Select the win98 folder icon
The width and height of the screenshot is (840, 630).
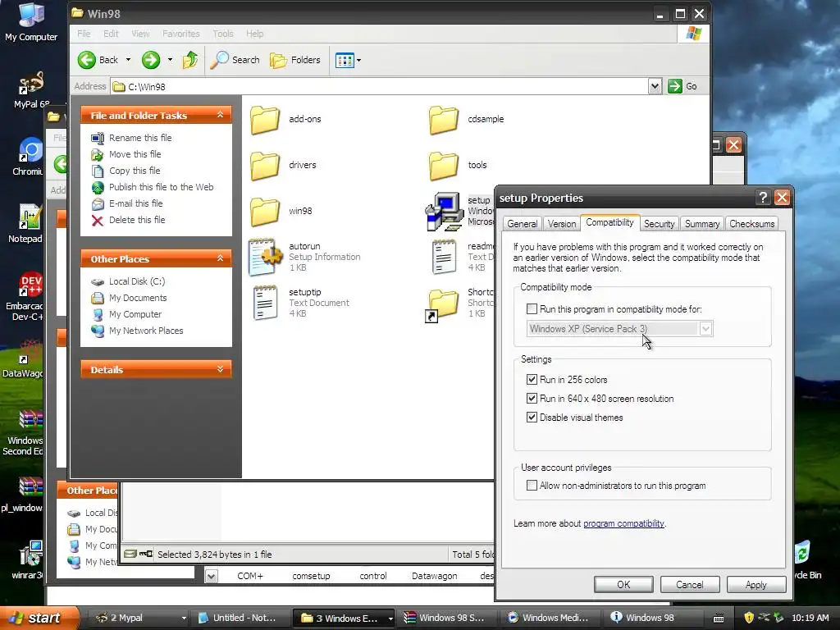click(265, 212)
